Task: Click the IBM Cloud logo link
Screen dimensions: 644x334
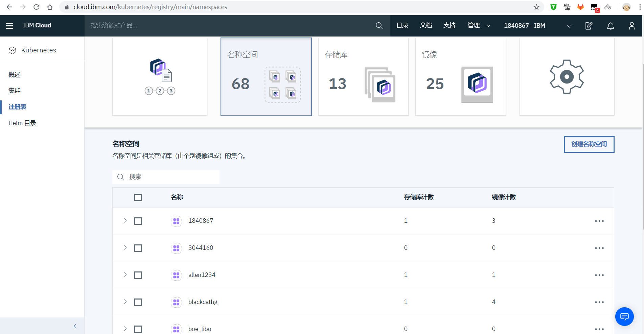Action: (37, 26)
